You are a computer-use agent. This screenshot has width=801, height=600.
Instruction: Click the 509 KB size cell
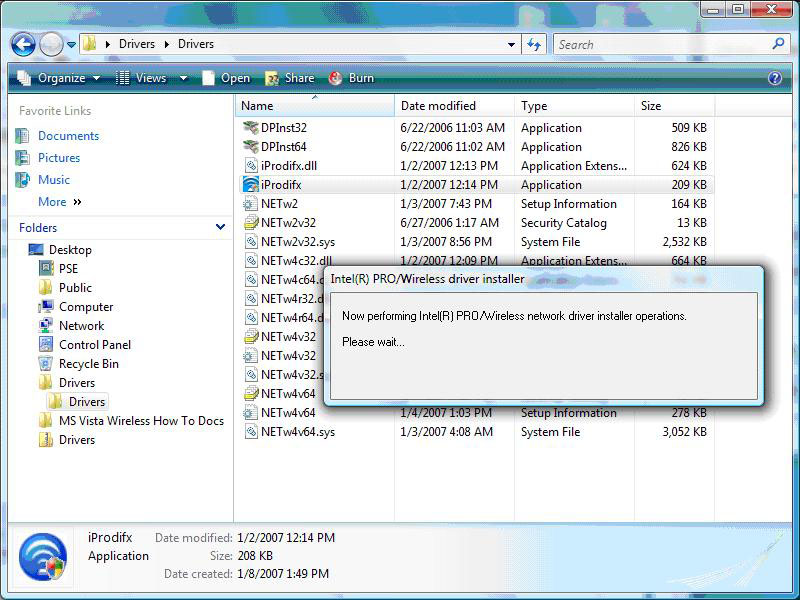click(x=689, y=128)
